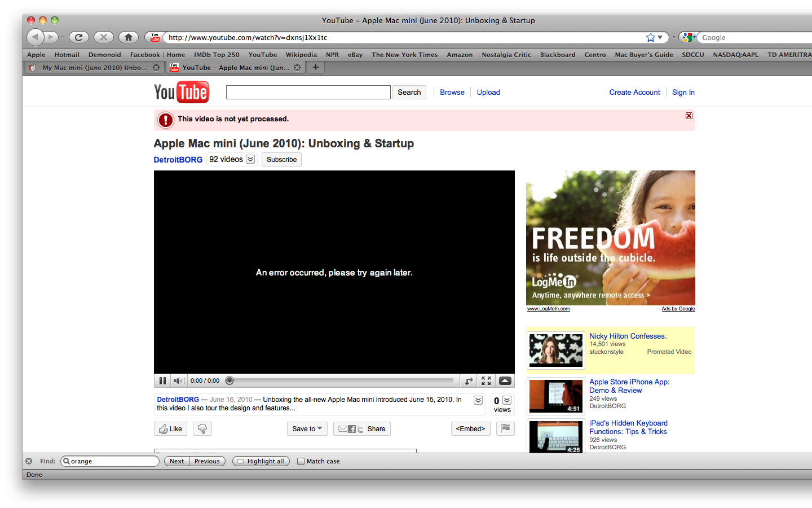Click the YouTube Search button
The height and width of the screenshot is (508, 812).
click(409, 92)
